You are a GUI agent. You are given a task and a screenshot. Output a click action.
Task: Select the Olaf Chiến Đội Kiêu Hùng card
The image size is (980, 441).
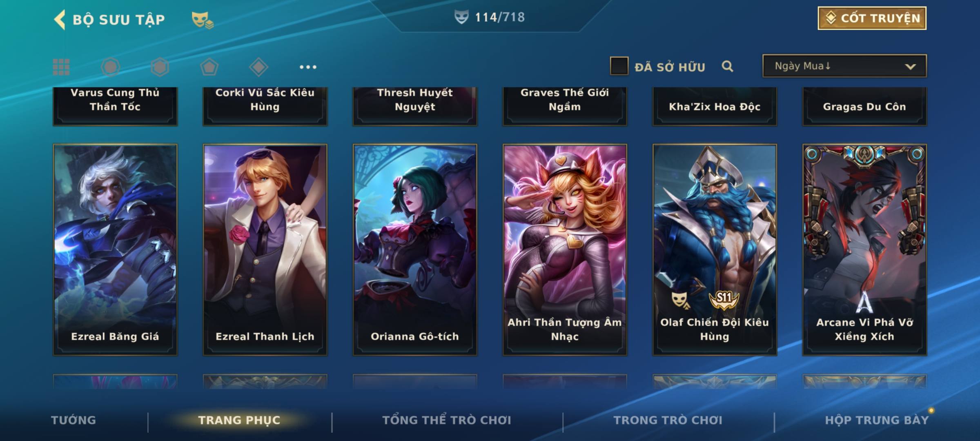[x=715, y=249]
